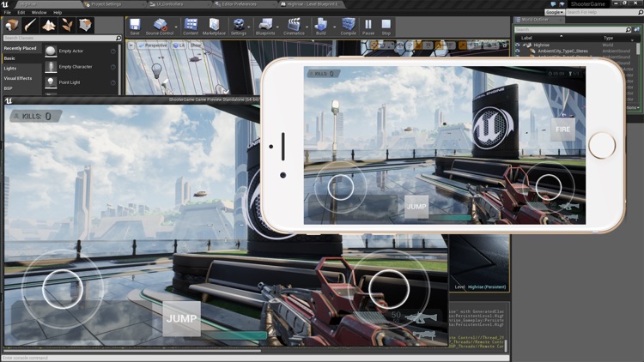Switch to the Project Settings tab
Screen dimensions: 644x362
(106, 4)
